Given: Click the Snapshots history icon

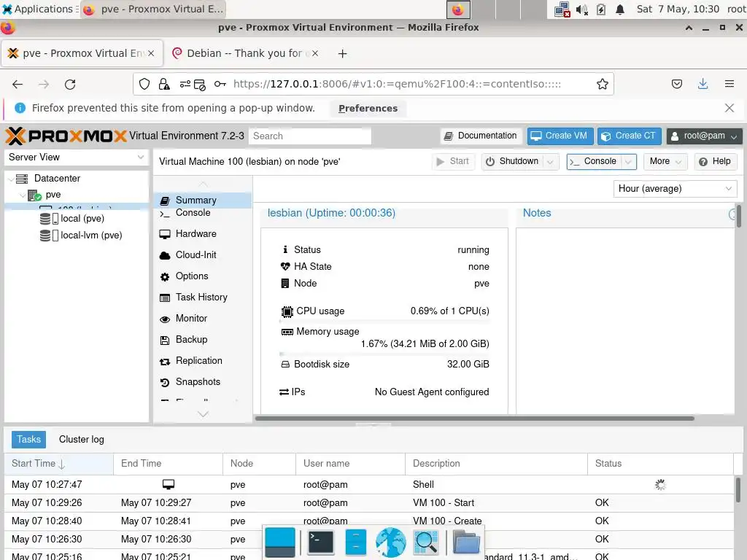Looking at the screenshot, I should tap(165, 382).
